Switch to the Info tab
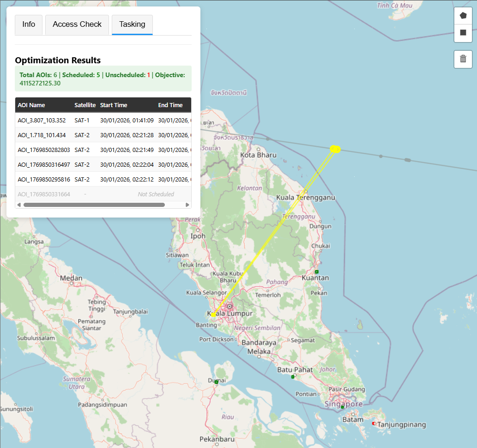The height and width of the screenshot is (448, 477). coord(29,24)
